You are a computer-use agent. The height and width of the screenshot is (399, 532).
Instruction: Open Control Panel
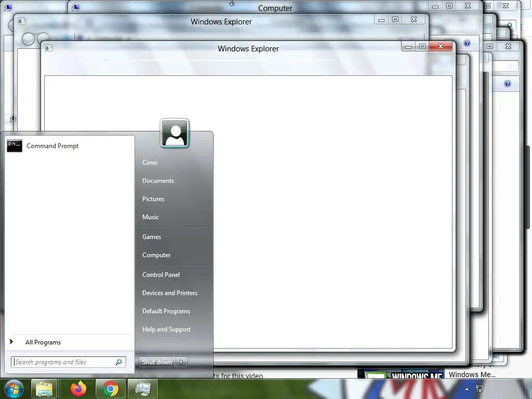pos(161,275)
